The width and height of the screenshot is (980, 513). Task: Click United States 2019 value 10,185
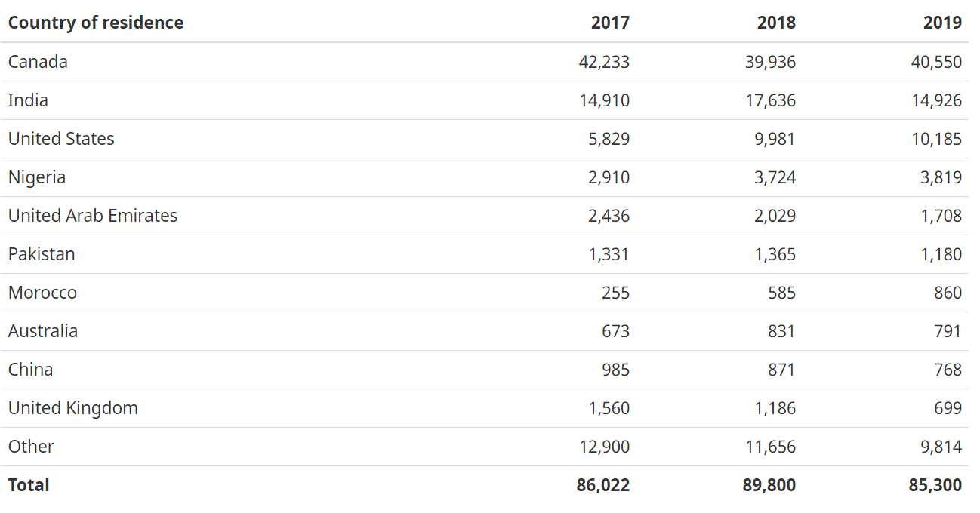pyautogui.click(x=936, y=139)
